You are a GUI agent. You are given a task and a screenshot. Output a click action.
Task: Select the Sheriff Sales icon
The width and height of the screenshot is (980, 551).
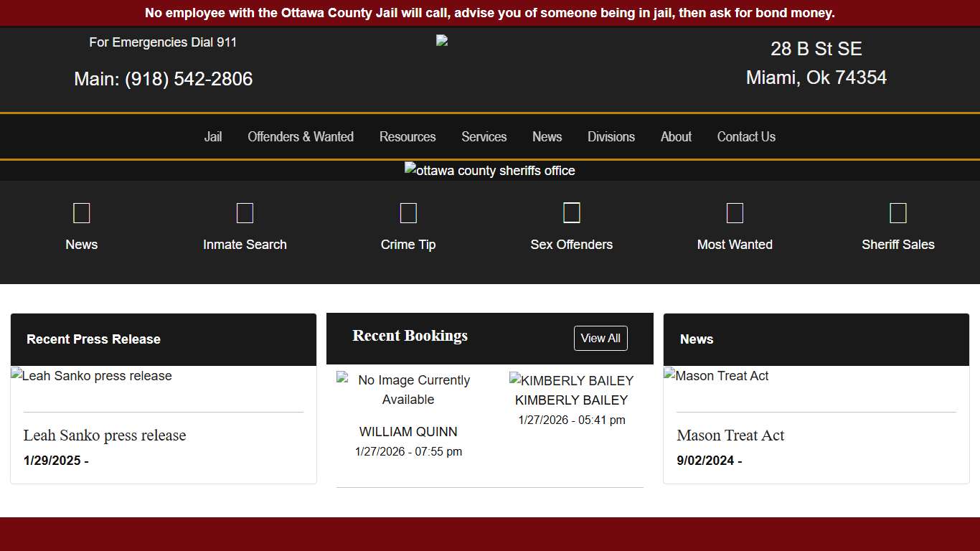(898, 212)
